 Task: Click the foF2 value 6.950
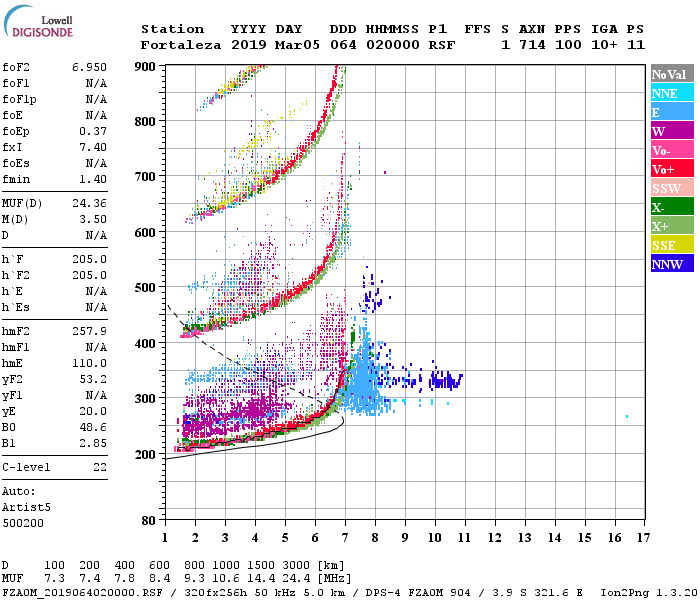coord(89,67)
